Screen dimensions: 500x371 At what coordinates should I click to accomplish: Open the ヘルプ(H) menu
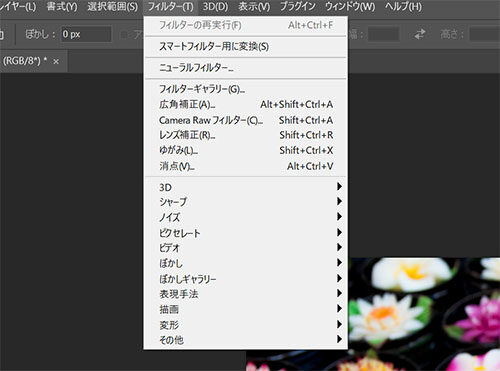403,7
